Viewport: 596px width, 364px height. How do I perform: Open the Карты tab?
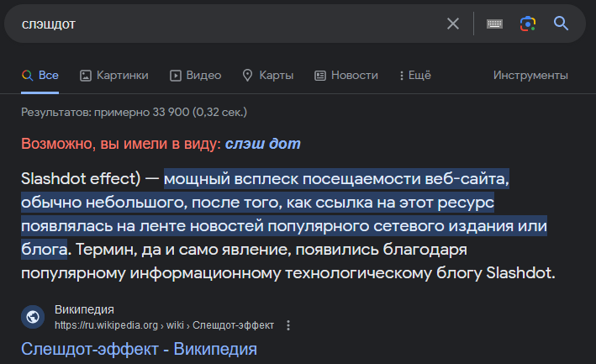click(268, 75)
